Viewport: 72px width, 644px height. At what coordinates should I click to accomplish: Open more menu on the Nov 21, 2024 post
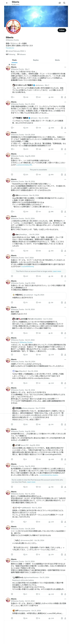coord(65,102)
